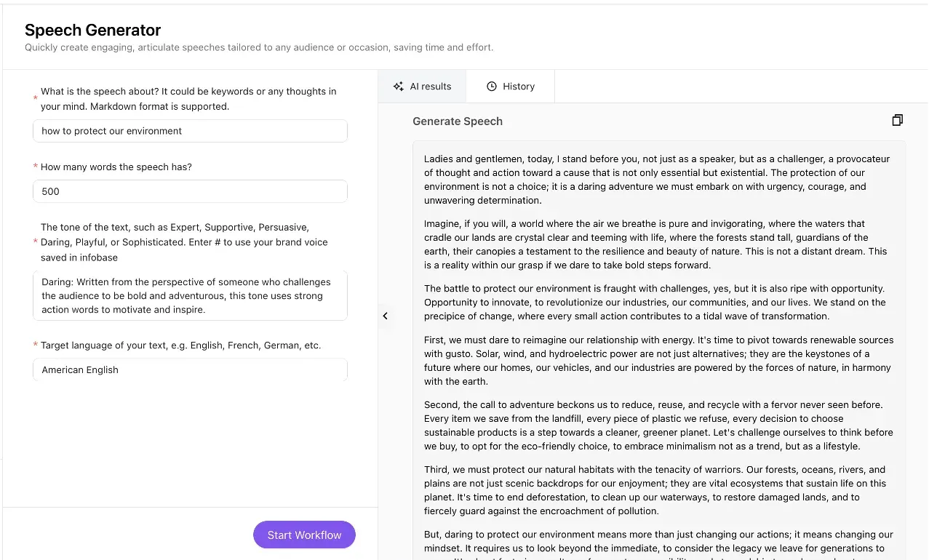This screenshot has width=929, height=560.
Task: Switch to the AI results tab
Action: 422,87
